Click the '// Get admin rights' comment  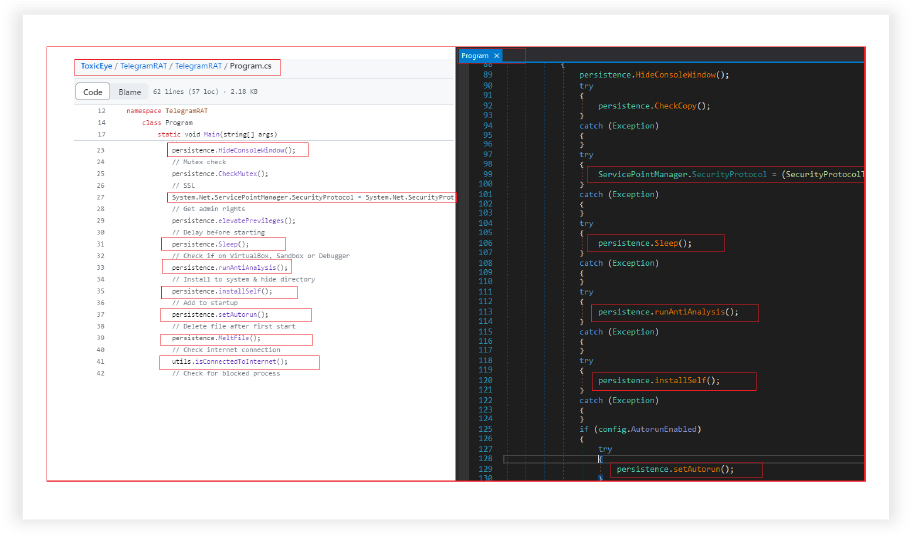click(x=208, y=209)
